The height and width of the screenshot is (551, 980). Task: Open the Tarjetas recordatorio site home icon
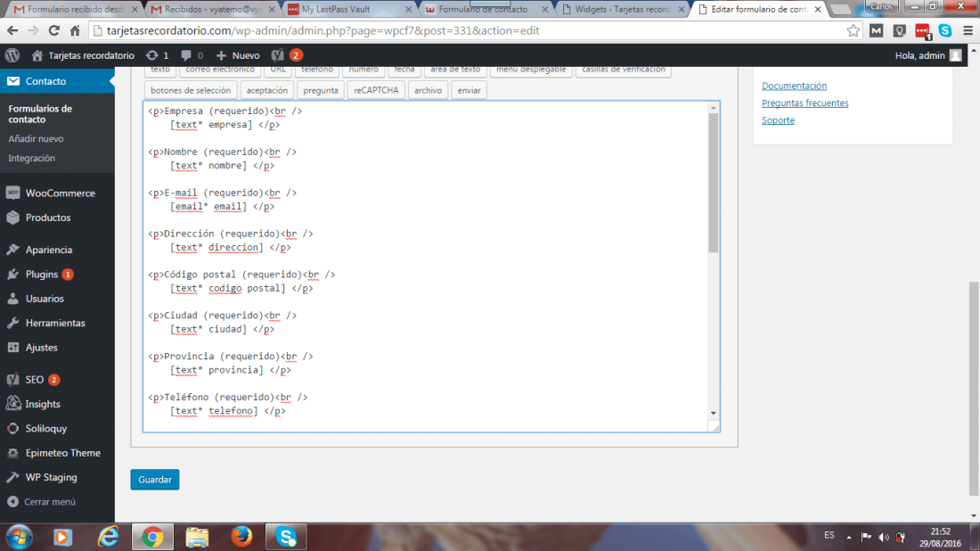pyautogui.click(x=37, y=55)
